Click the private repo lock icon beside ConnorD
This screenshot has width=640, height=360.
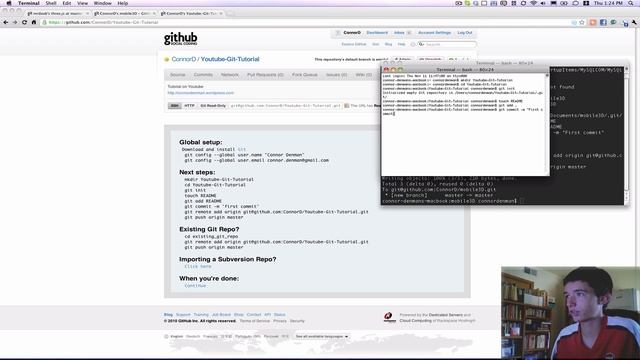coord(167,60)
